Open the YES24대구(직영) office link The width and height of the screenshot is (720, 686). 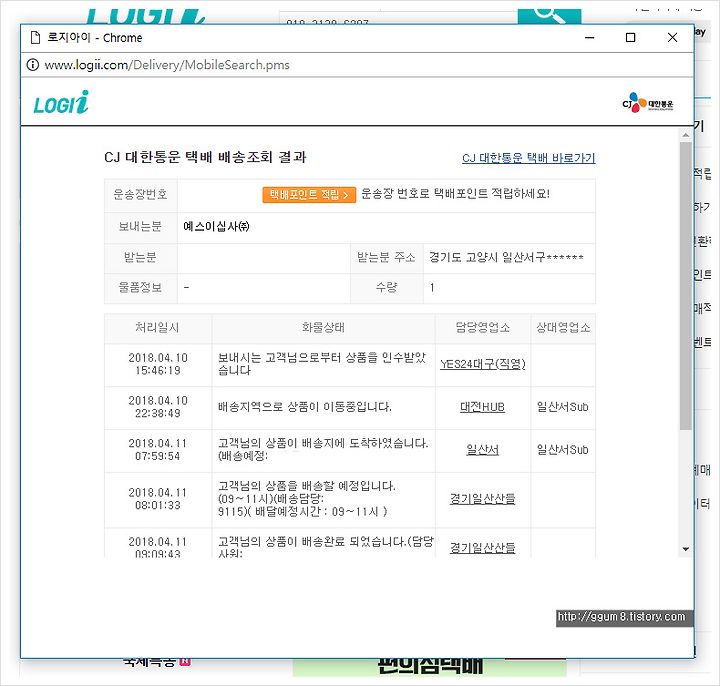483,364
